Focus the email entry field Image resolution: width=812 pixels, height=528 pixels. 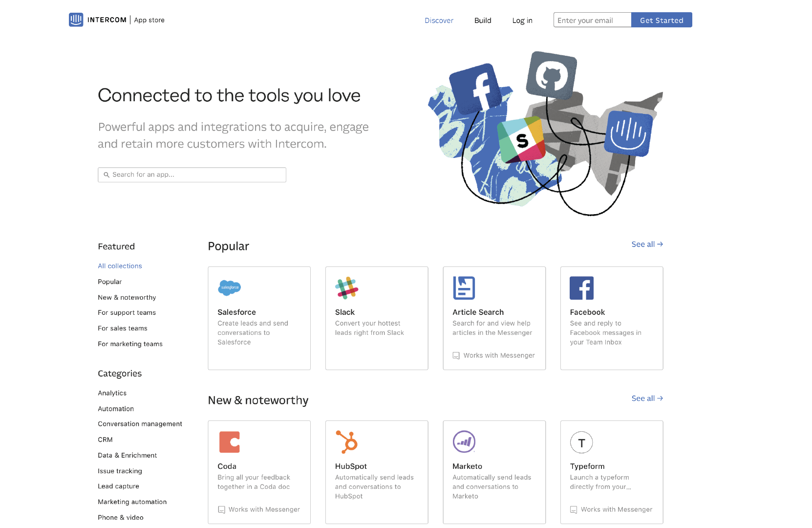coord(592,20)
